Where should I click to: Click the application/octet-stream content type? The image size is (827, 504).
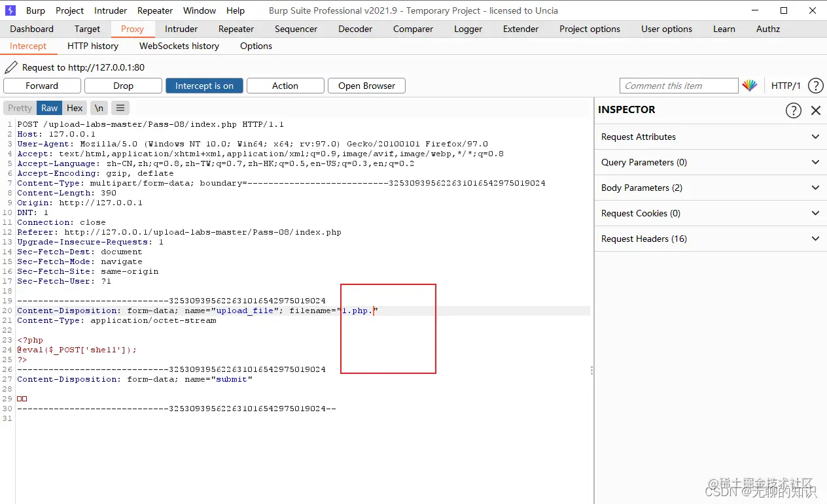153,320
